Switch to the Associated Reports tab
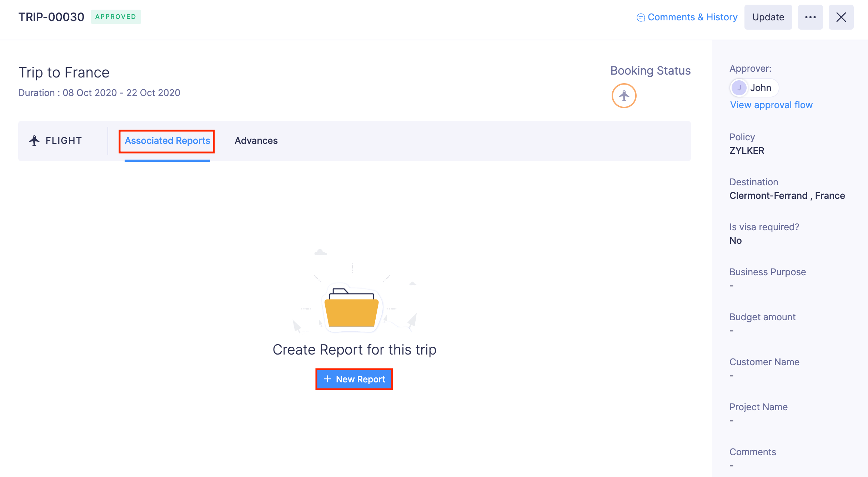The image size is (868, 477). [167, 141]
